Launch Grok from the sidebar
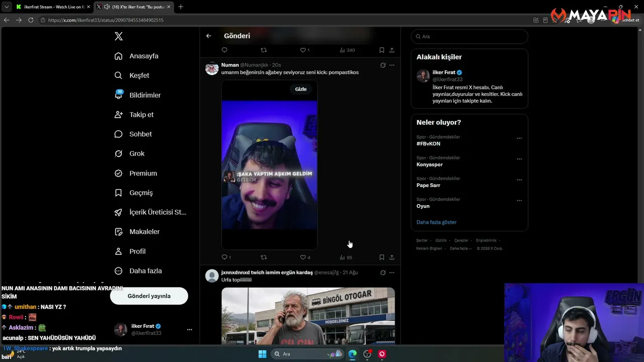The width and height of the screenshot is (644, 362). (129, 153)
